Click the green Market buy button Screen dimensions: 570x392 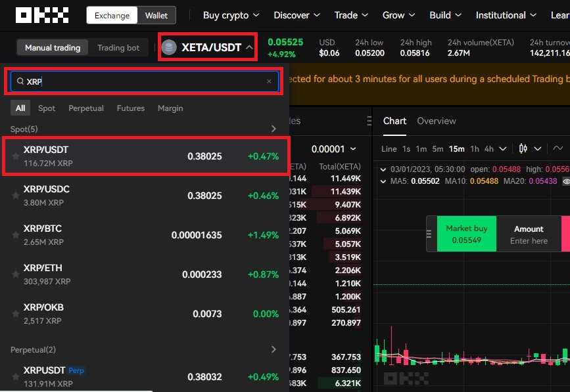(x=466, y=234)
